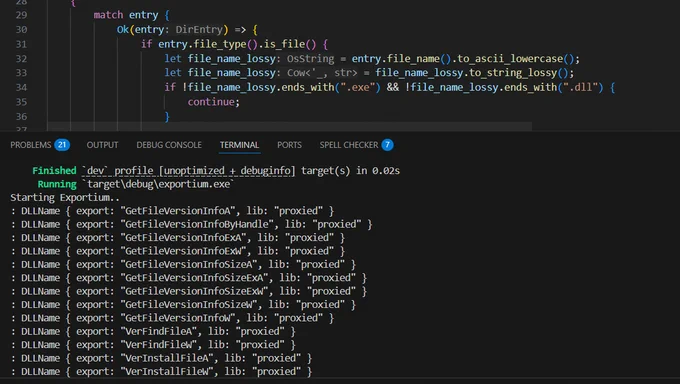Click the `dev` profile link in terminal output
The width and height of the screenshot is (680, 384).
pos(189,171)
